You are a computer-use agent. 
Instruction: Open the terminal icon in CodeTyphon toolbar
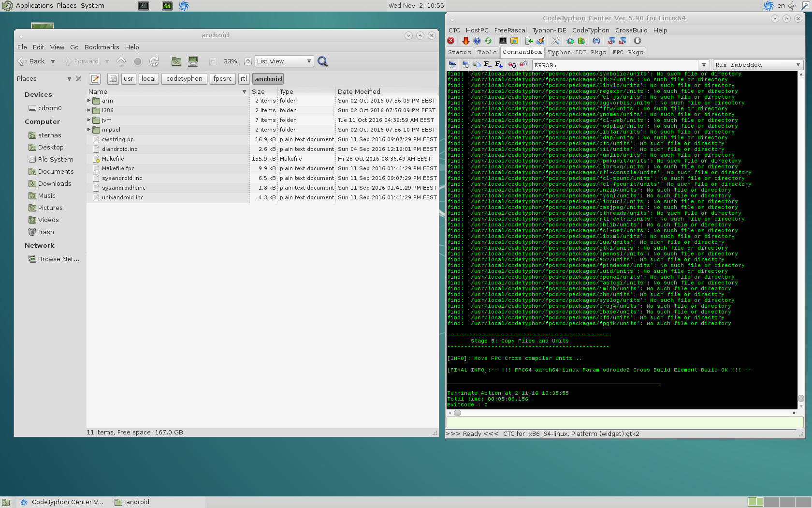tap(503, 41)
